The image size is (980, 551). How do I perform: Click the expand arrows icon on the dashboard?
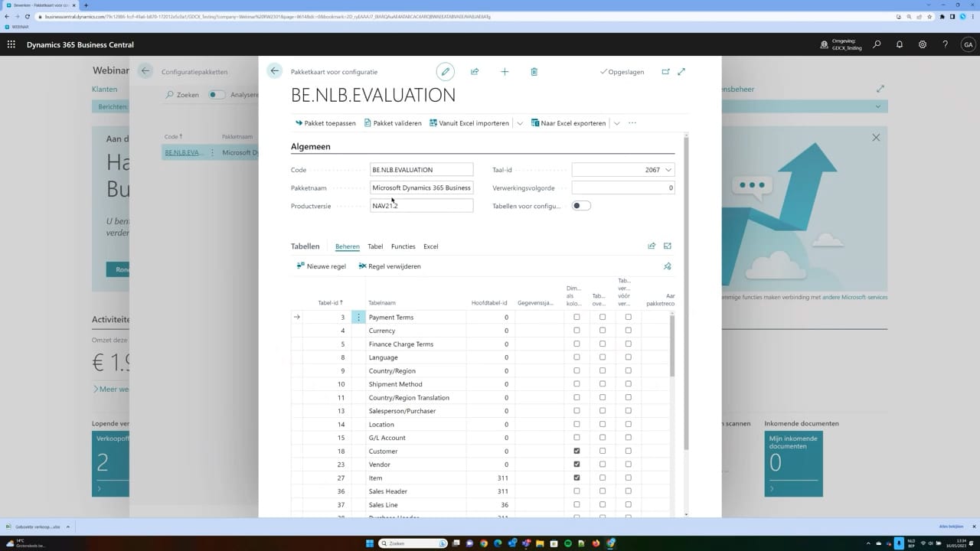pyautogui.click(x=880, y=89)
